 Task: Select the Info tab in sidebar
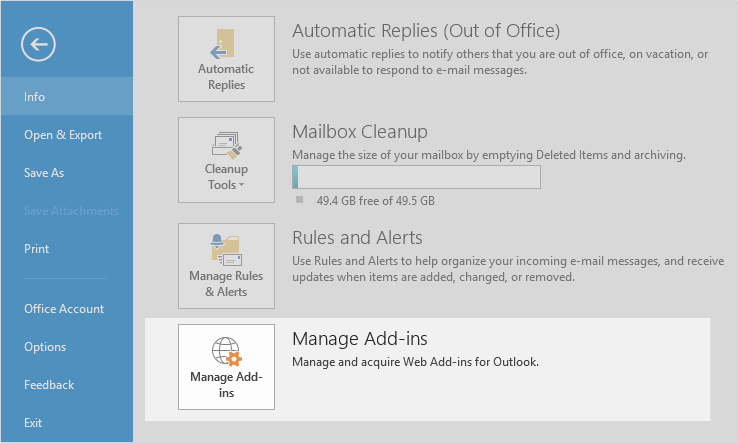(x=35, y=97)
